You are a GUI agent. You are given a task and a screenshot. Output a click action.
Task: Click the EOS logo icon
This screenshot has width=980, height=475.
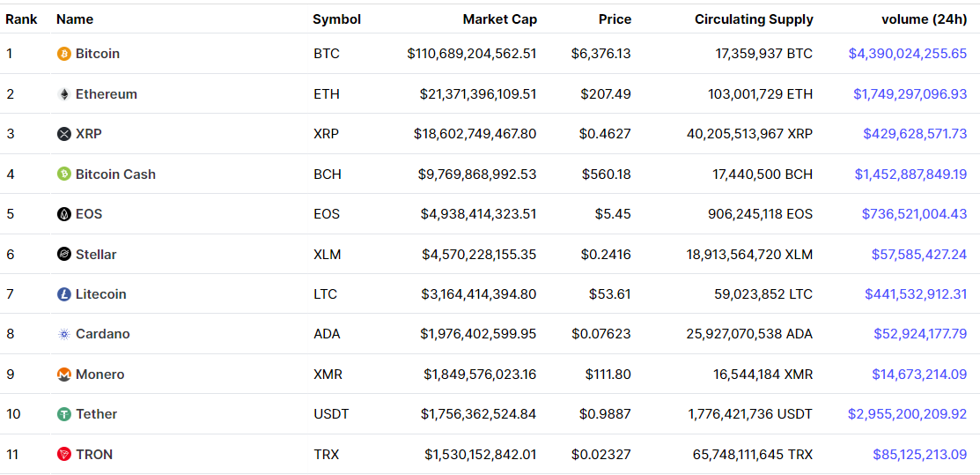[63, 214]
